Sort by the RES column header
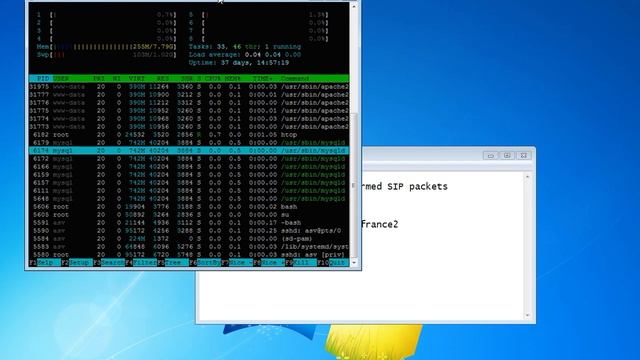This screenshot has width=640, height=360. [x=162, y=78]
